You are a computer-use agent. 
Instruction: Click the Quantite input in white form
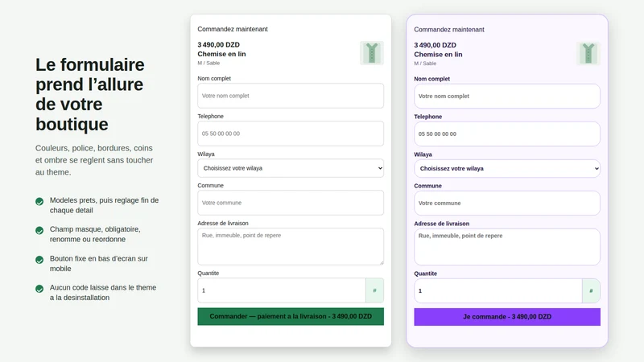(281, 290)
